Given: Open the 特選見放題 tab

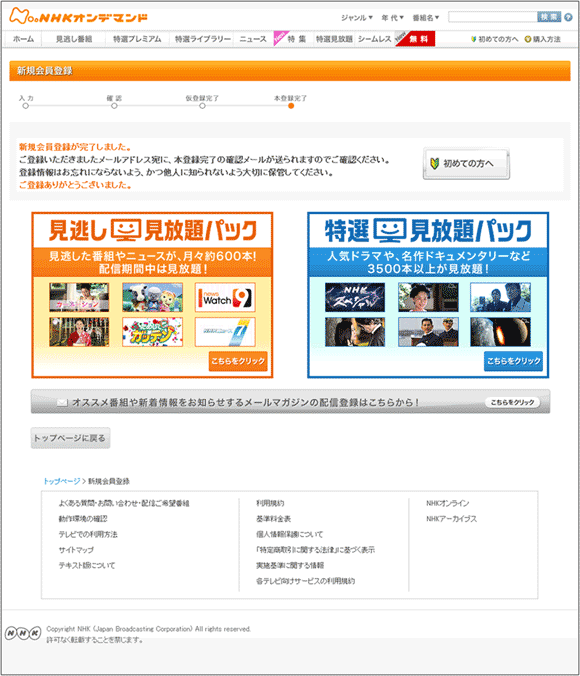Looking at the screenshot, I should coord(334,39).
